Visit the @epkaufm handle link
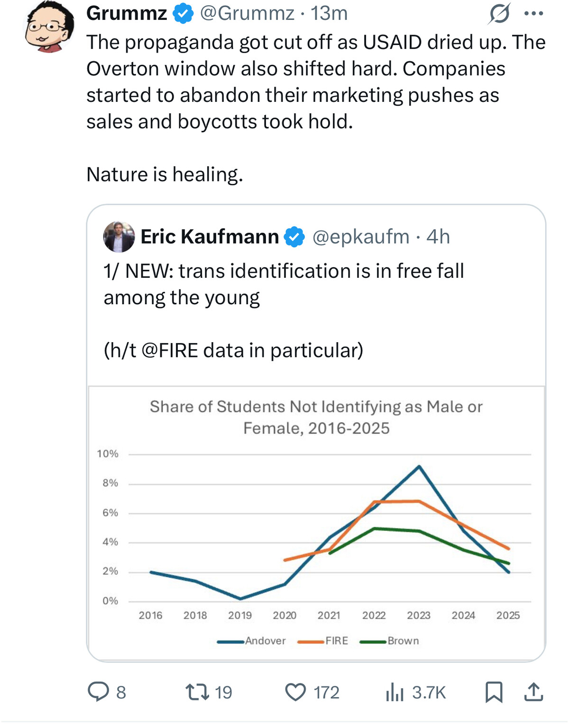Viewport: 569px width, 728px height. [361, 237]
